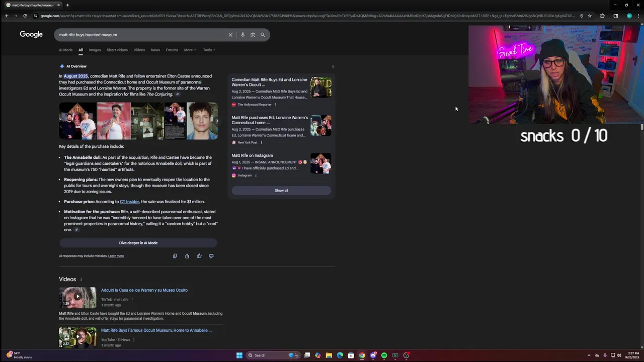Switch to News tab

coord(155,50)
